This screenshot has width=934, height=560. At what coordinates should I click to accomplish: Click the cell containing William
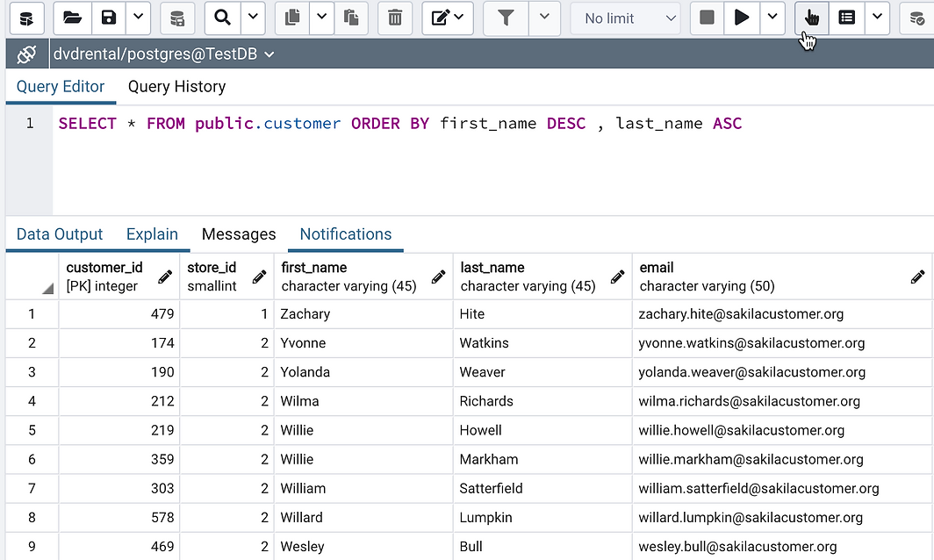tap(363, 489)
